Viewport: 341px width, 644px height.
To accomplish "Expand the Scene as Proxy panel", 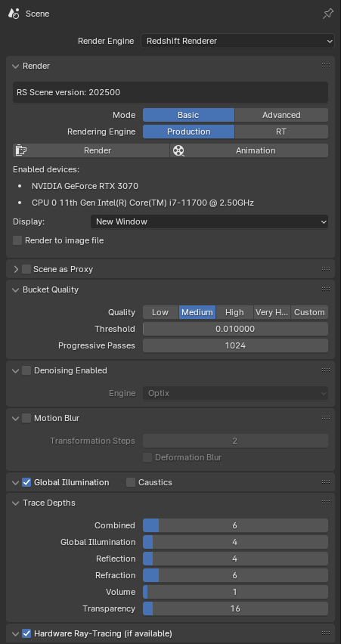I will click(x=16, y=269).
